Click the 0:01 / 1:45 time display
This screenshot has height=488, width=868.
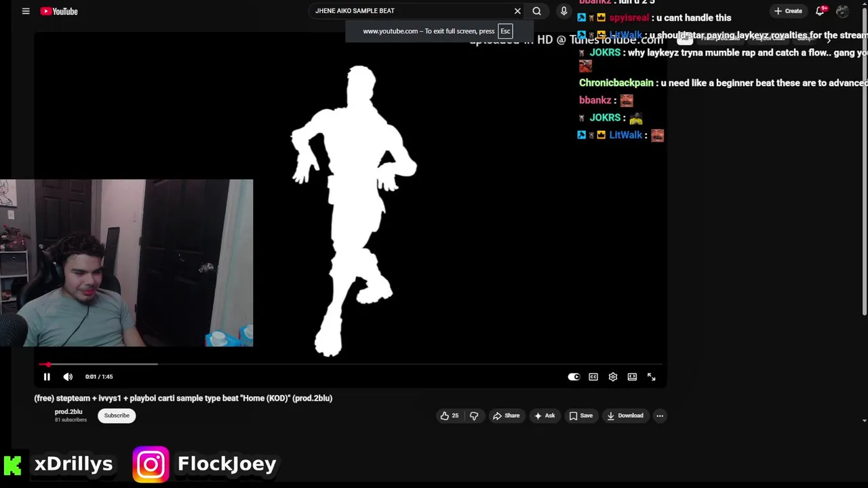[x=99, y=377]
